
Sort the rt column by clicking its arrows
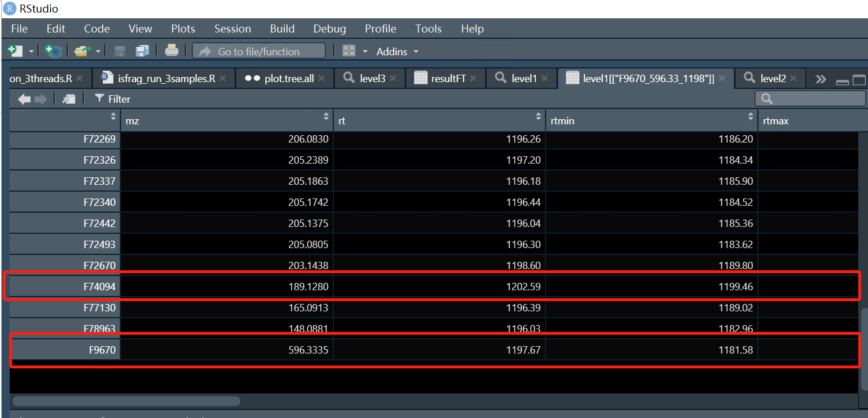[x=537, y=116]
